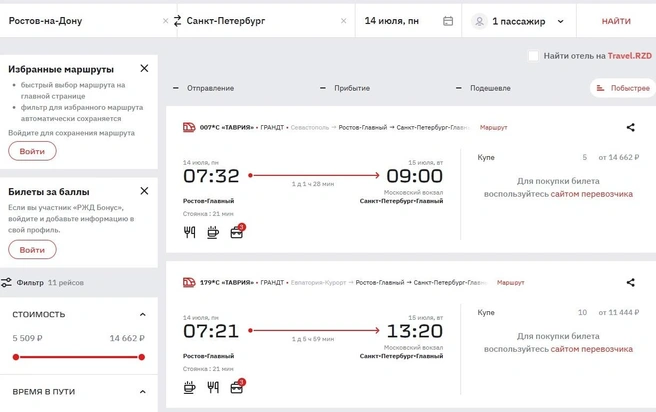Share train 179*С via share icon
Viewport: 656px width, 412px height.
[630, 282]
